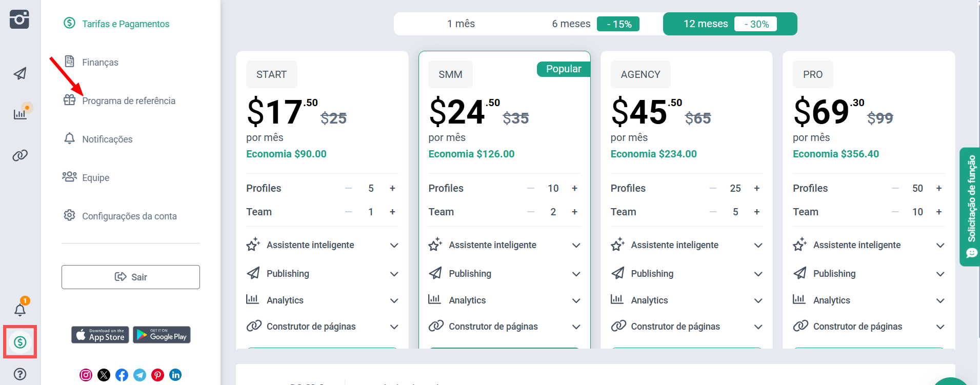
Task: Expand Assistente inteligente in AGENCY plan
Action: tap(758, 245)
